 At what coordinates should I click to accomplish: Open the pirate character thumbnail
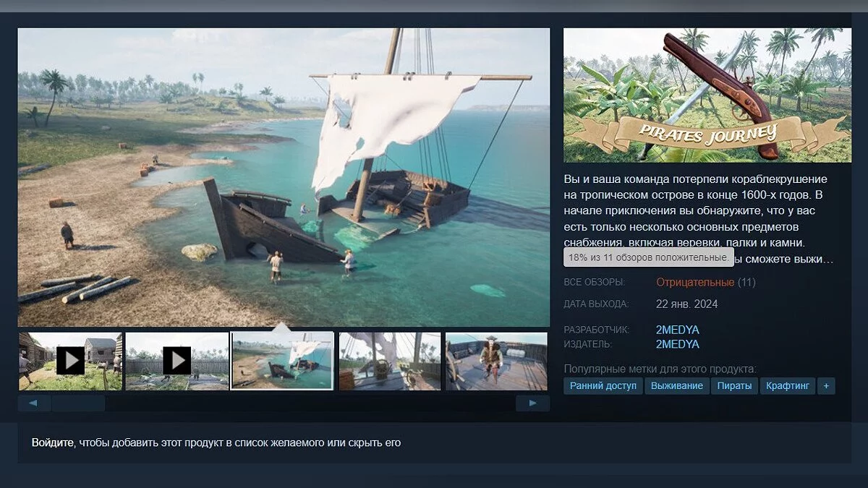pyautogui.click(x=496, y=361)
